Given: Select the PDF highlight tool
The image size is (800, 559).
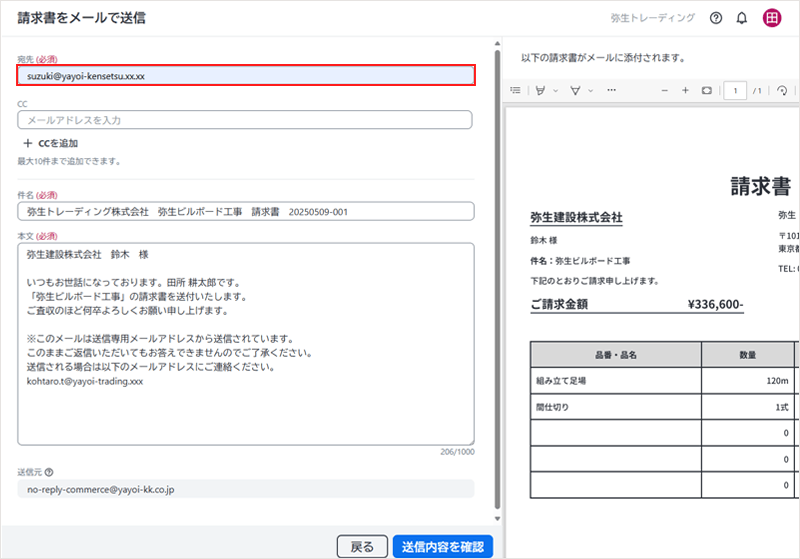Looking at the screenshot, I should click(540, 90).
